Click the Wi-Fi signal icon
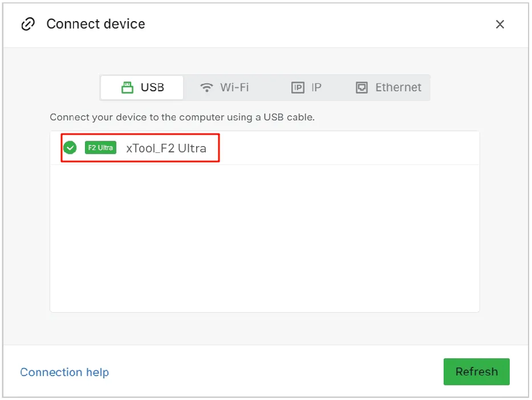Image resolution: width=532 pixels, height=400 pixels. click(206, 87)
